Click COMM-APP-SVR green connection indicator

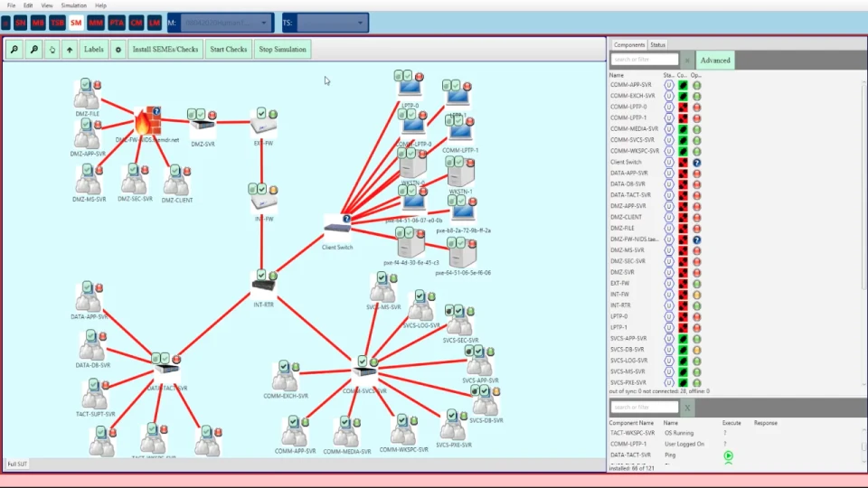tap(684, 85)
